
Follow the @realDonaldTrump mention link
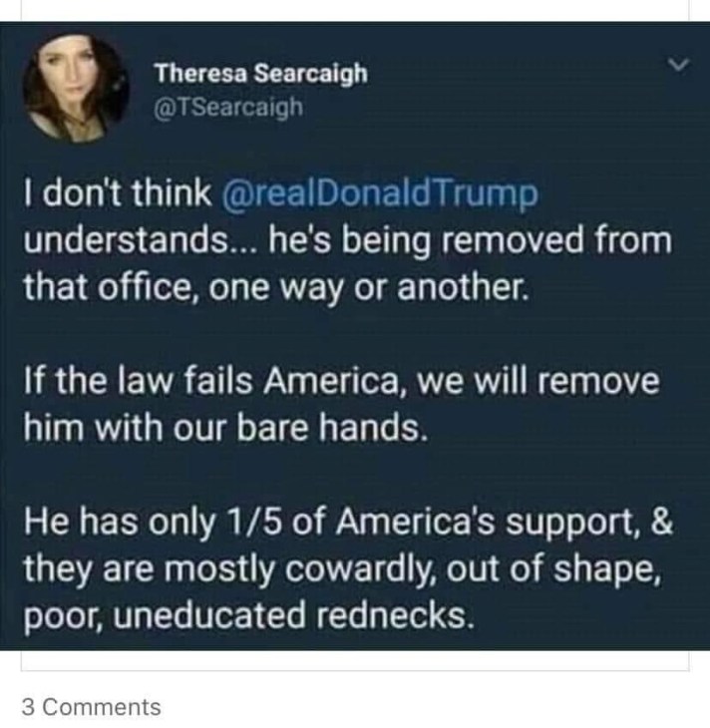[x=380, y=194]
